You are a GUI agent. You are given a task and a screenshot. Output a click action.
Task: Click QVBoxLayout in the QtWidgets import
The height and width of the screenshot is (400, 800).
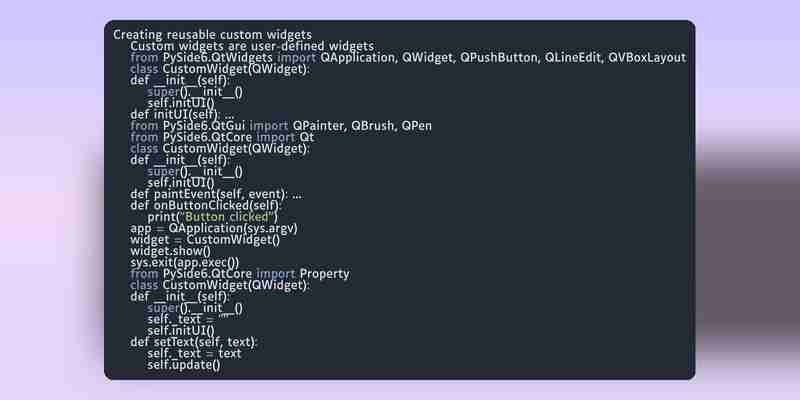647,58
